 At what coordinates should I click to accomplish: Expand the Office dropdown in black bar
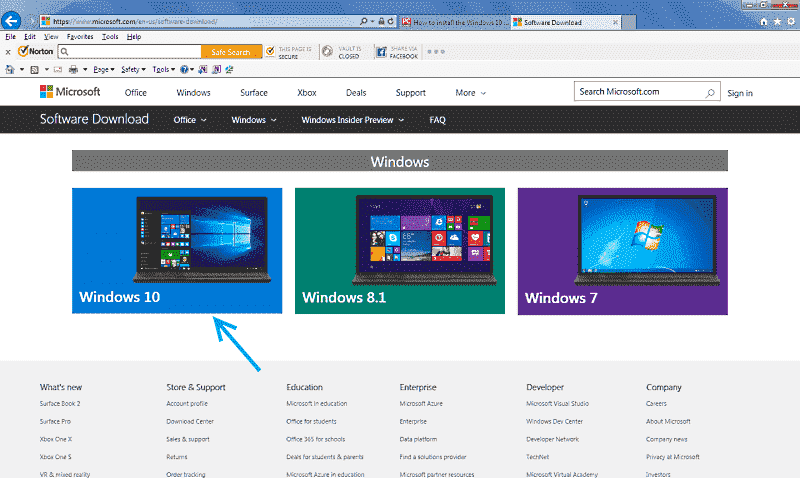(x=189, y=120)
